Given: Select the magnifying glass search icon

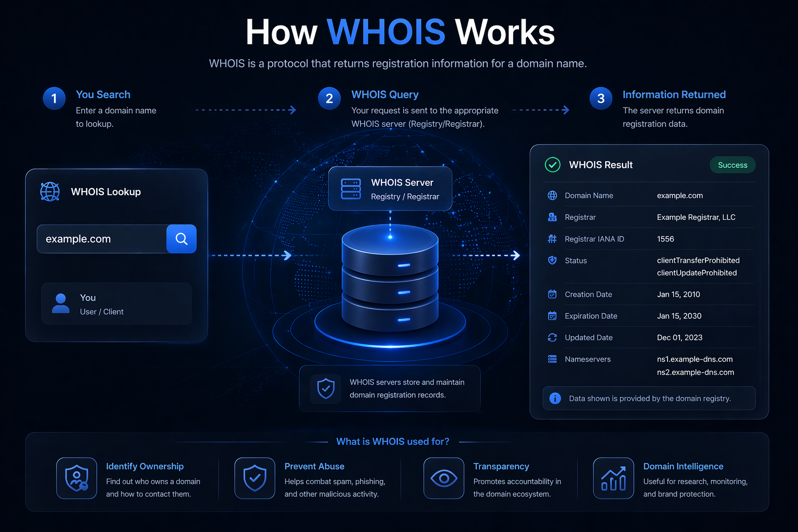Looking at the screenshot, I should click(181, 238).
